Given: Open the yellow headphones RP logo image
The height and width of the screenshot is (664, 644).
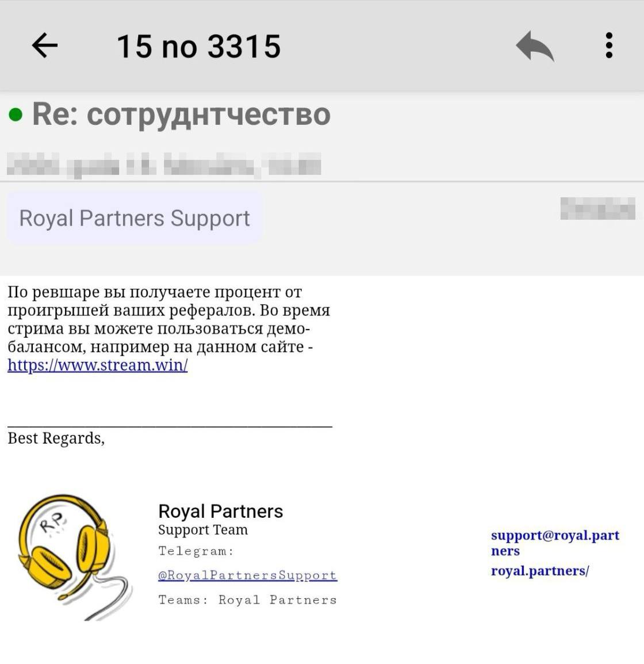Looking at the screenshot, I should coord(75,558).
